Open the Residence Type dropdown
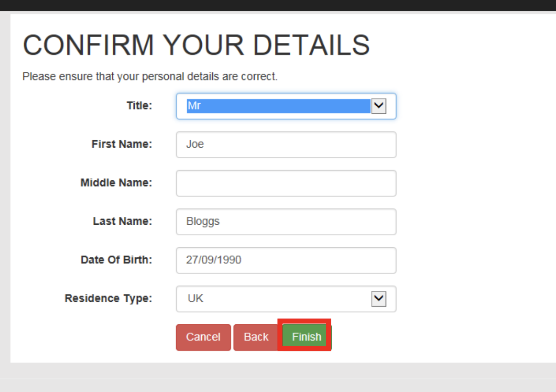Image resolution: width=556 pixels, height=392 pixels. tap(286, 299)
